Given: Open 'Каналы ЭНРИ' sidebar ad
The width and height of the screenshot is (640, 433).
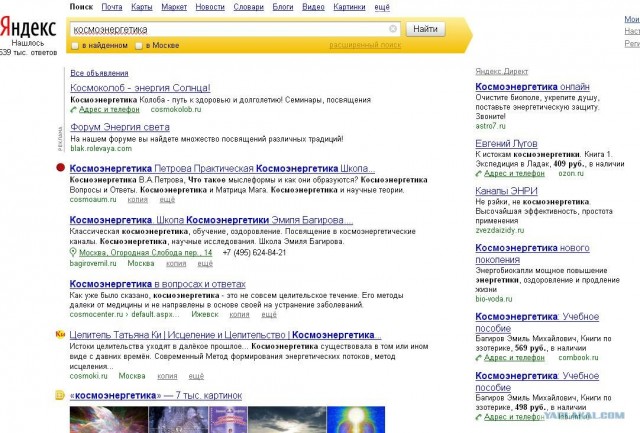Looking at the screenshot, I should pos(506,191).
